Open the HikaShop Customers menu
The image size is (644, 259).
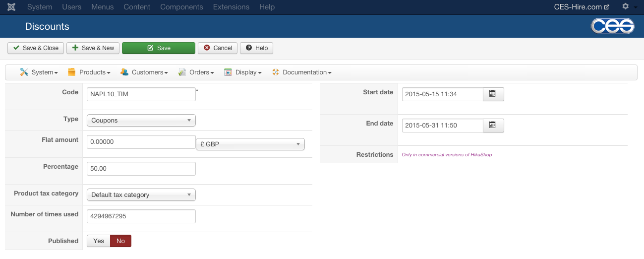144,72
